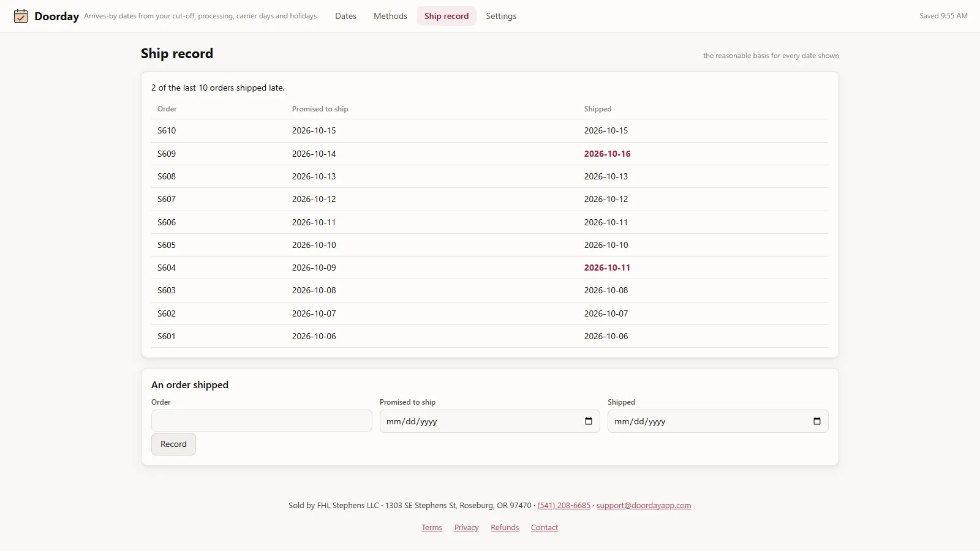Click the Record button
The width and height of the screenshot is (980, 551).
[x=173, y=444]
